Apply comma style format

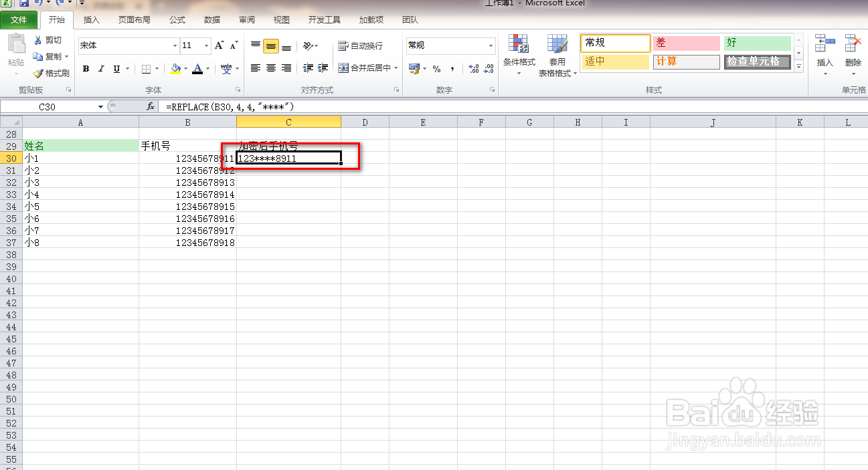452,68
